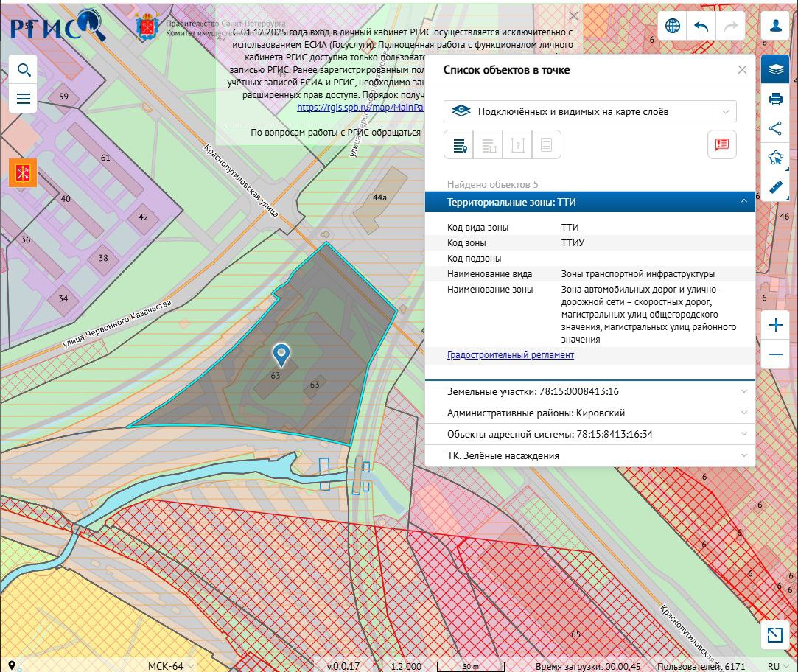Click the red report-error button
798x672 pixels.
pyautogui.click(x=721, y=144)
